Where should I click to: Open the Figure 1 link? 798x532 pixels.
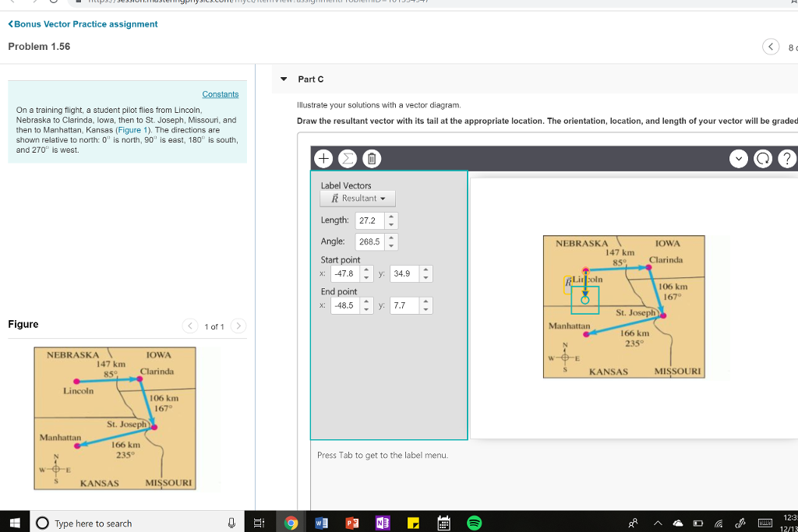[x=132, y=130]
